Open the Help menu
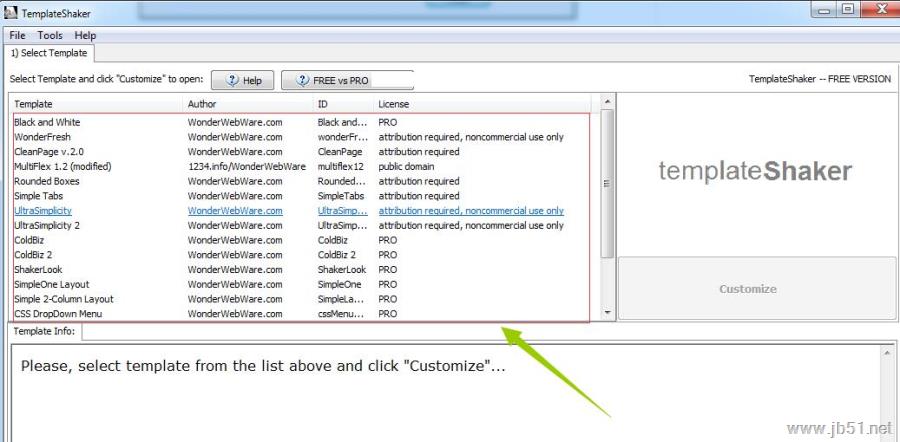This screenshot has width=900, height=442. (85, 35)
